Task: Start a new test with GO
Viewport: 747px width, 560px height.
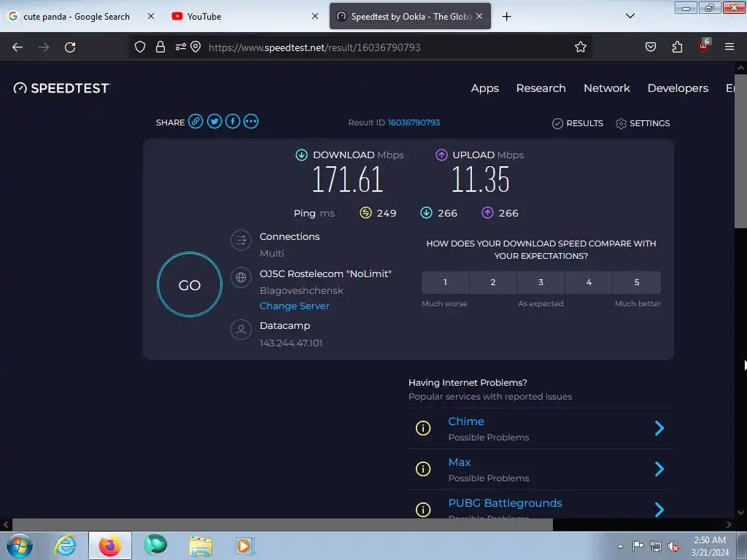Action: pos(190,285)
